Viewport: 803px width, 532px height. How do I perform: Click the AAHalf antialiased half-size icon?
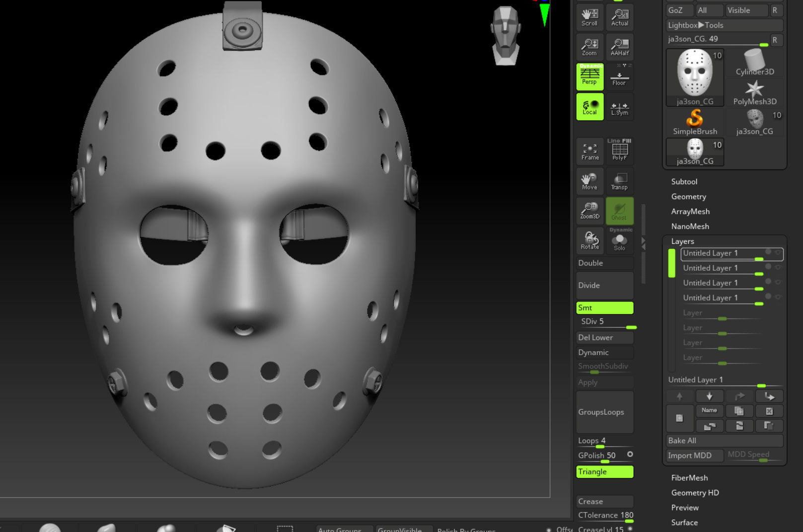tap(619, 47)
